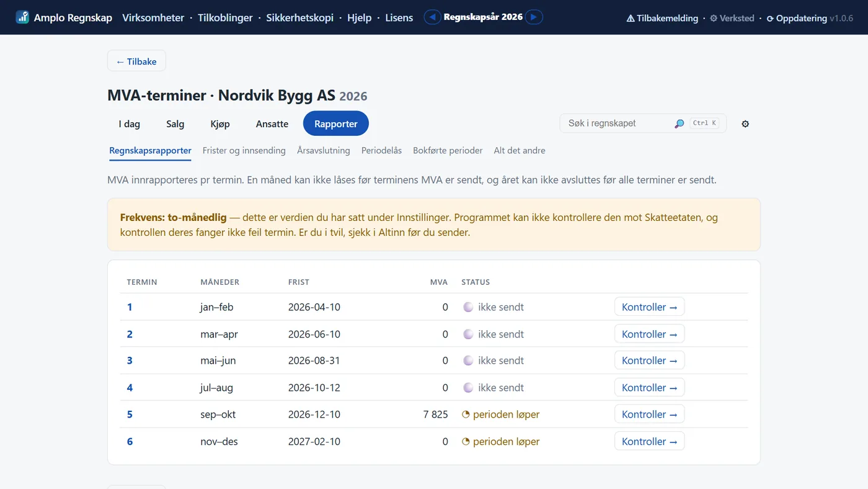
Task: Switch to the Kjøp tab
Action: 220,123
